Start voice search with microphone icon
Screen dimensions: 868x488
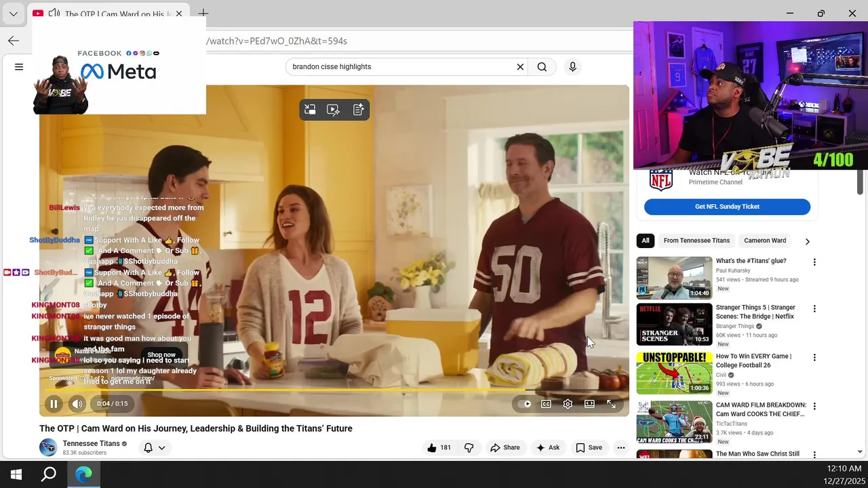point(572,66)
